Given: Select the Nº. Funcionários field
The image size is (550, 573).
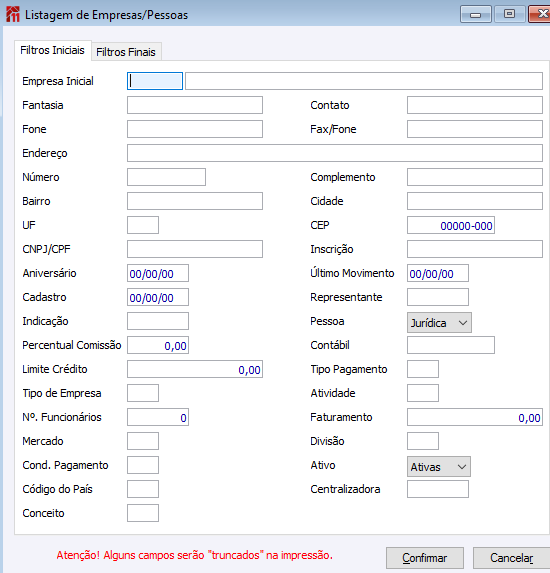Looking at the screenshot, I should click(x=158, y=417).
